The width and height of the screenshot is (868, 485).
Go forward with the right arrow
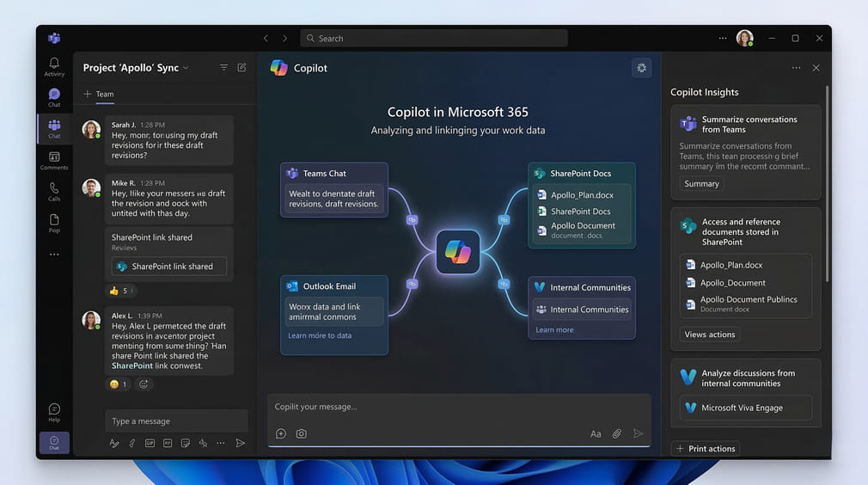(284, 38)
